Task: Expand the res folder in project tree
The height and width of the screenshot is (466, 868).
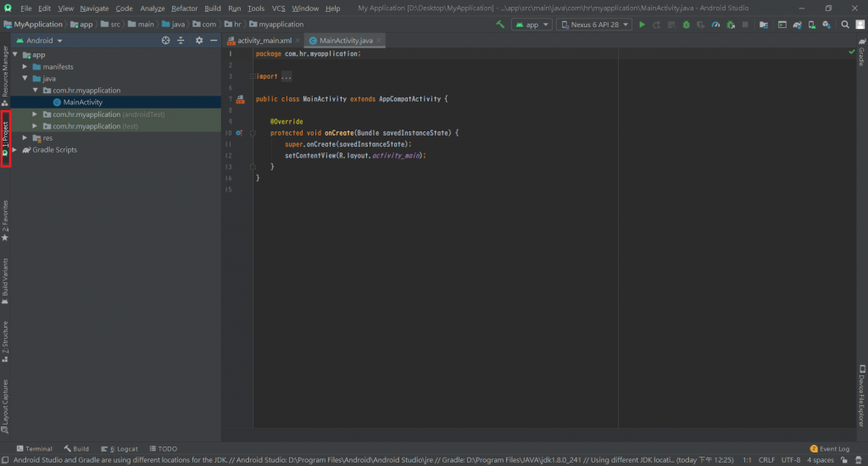Action: pos(25,138)
